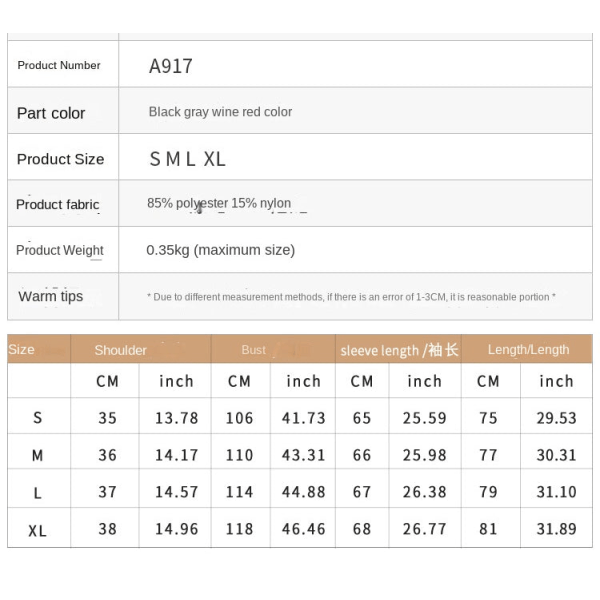Select the S size row label

pyautogui.click(x=38, y=417)
